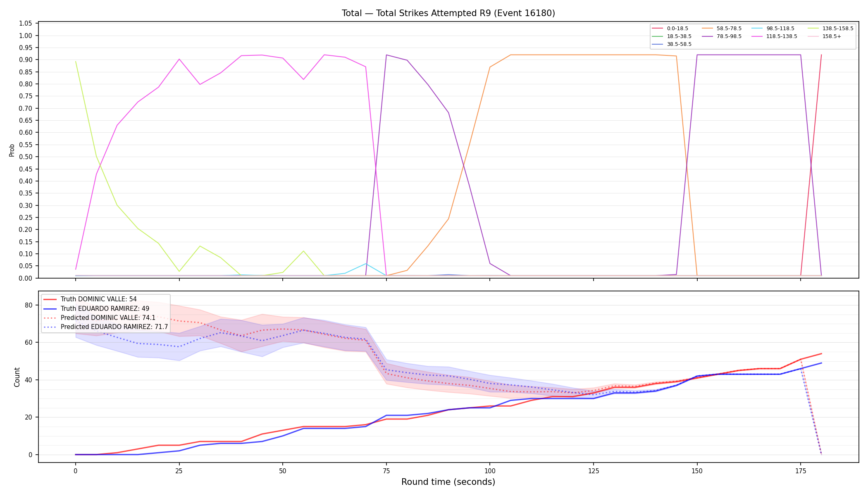Click the 'Count' y-axis label
The height and width of the screenshot is (496, 868).
(17, 377)
